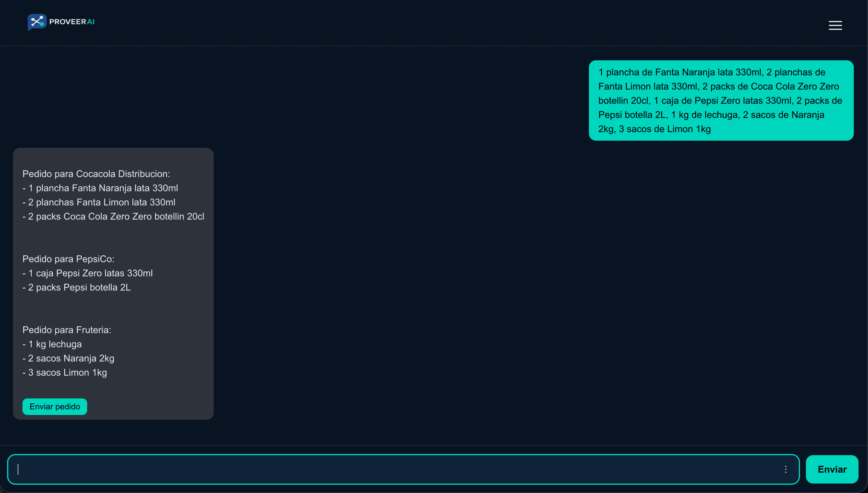Click the '2 sacos Naranja 2kg' line
This screenshot has height=493, width=868.
click(68, 359)
